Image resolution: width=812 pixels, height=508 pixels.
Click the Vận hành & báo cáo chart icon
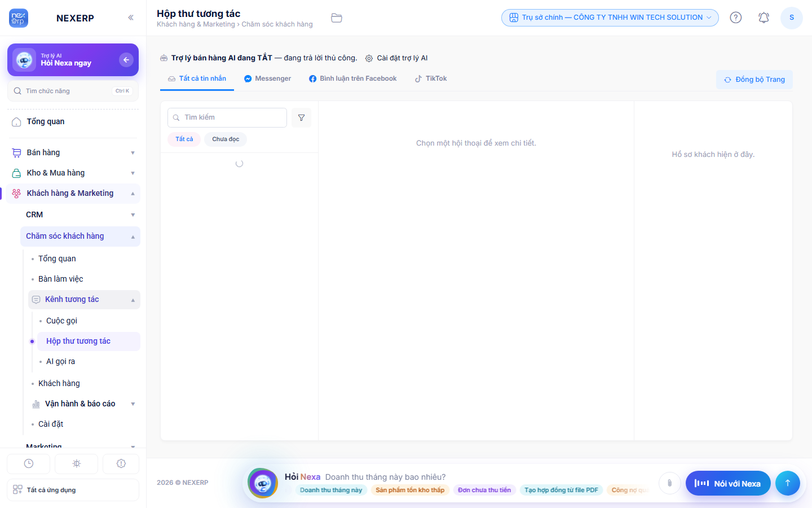tap(36, 404)
